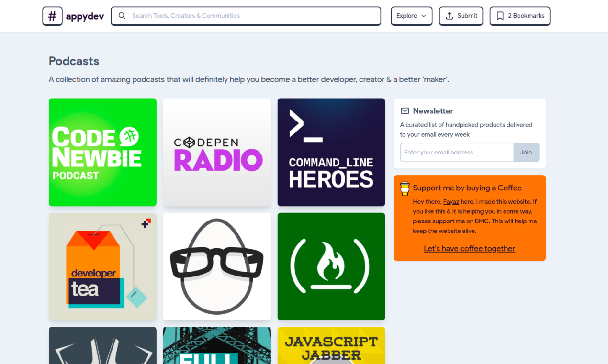
Task: Open the Explore dropdown
Action: tap(411, 16)
